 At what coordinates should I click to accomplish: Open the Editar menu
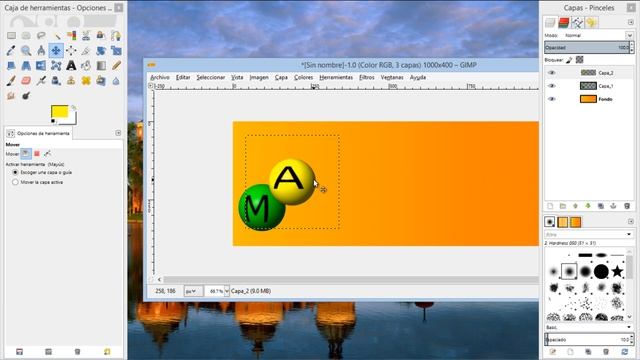tap(183, 77)
